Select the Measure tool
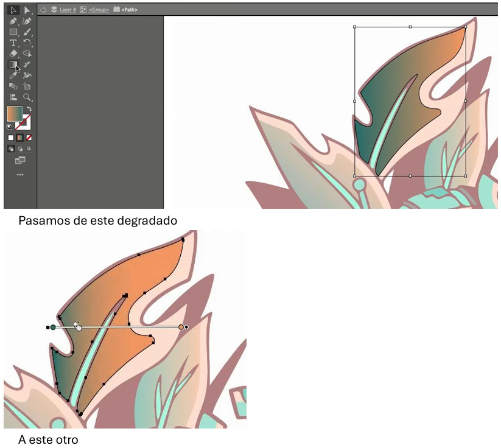 pyautogui.click(x=27, y=65)
